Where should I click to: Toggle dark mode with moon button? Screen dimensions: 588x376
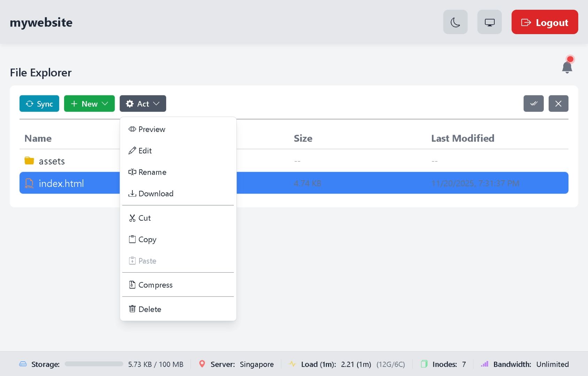455,22
